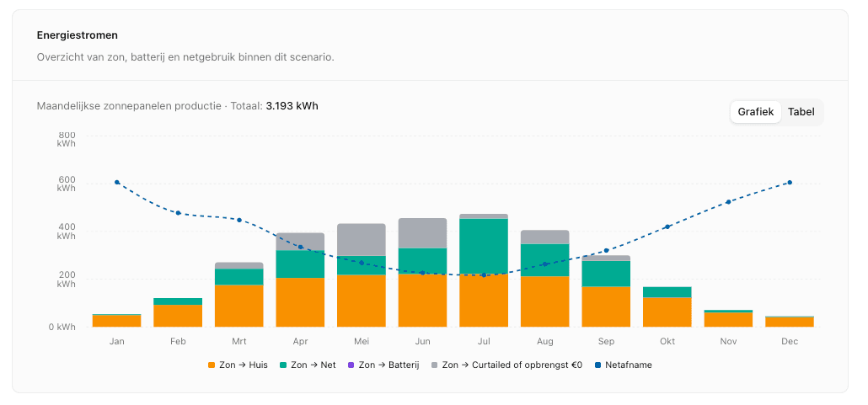
Task: Click the Netafname data point for Dec
Action: coord(790,182)
